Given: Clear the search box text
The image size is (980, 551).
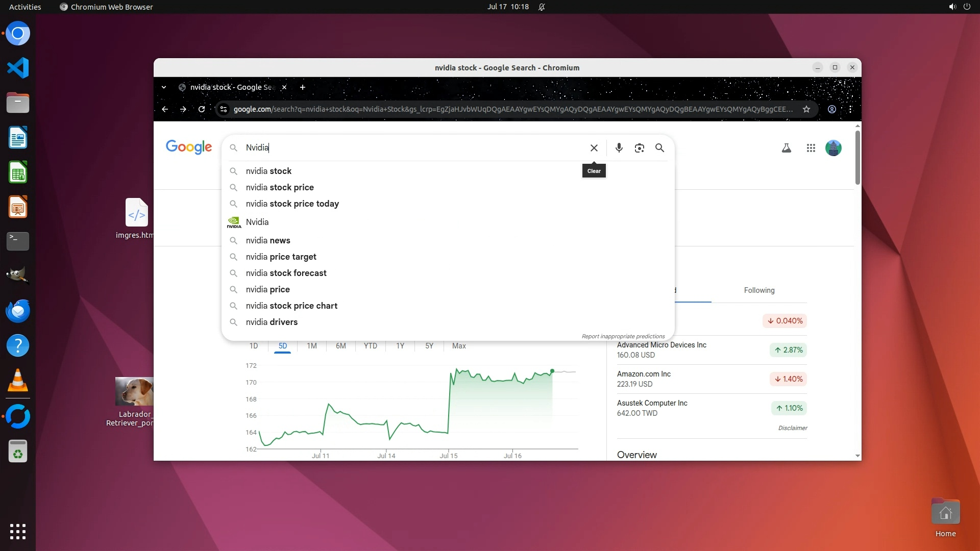Looking at the screenshot, I should coord(594,148).
